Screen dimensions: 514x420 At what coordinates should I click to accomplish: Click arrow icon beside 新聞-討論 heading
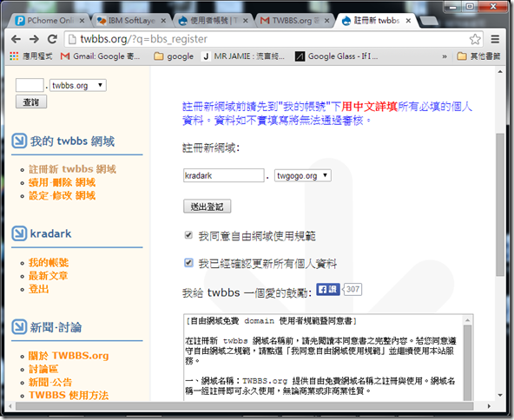click(x=19, y=326)
